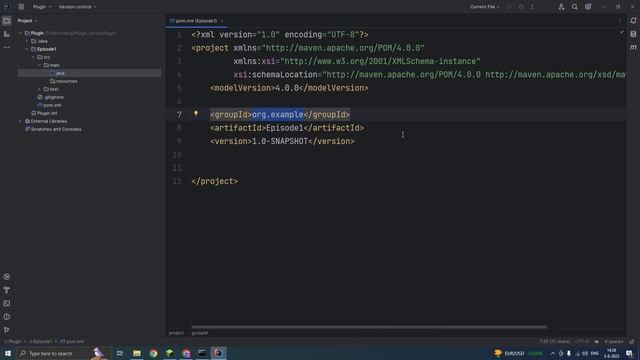Open Windows notification center
640x360 pixels.
(629, 353)
